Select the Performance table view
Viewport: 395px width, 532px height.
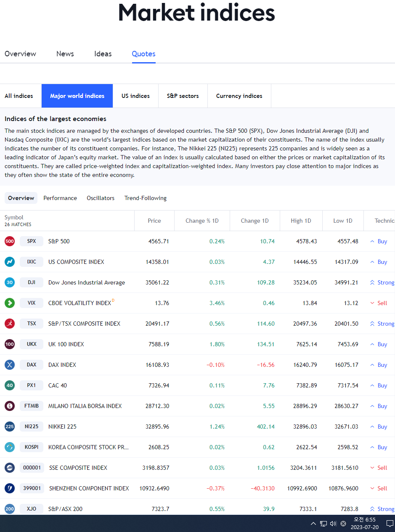point(60,198)
